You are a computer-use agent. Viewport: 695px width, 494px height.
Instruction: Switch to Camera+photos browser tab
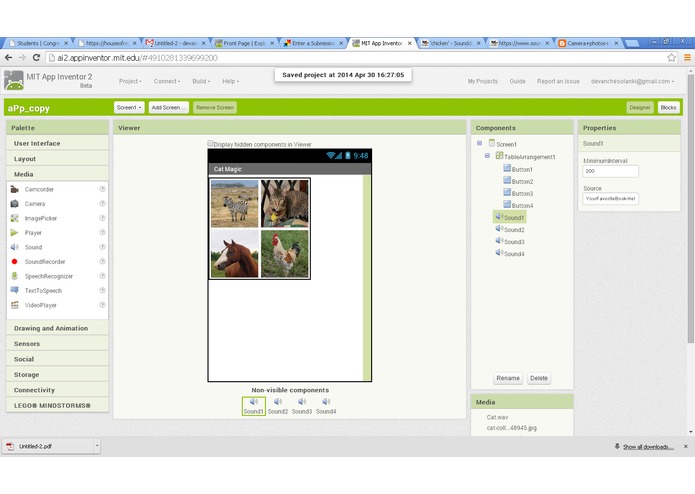pos(586,43)
